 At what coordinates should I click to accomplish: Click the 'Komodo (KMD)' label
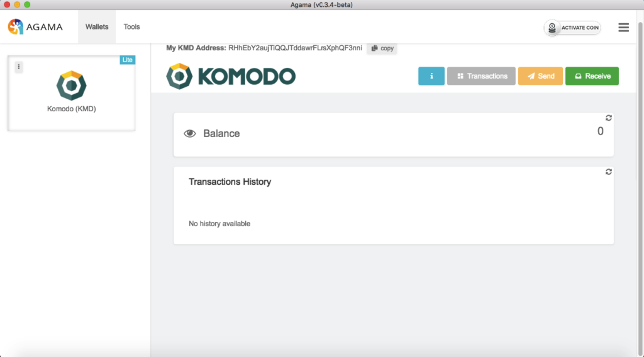tap(72, 109)
